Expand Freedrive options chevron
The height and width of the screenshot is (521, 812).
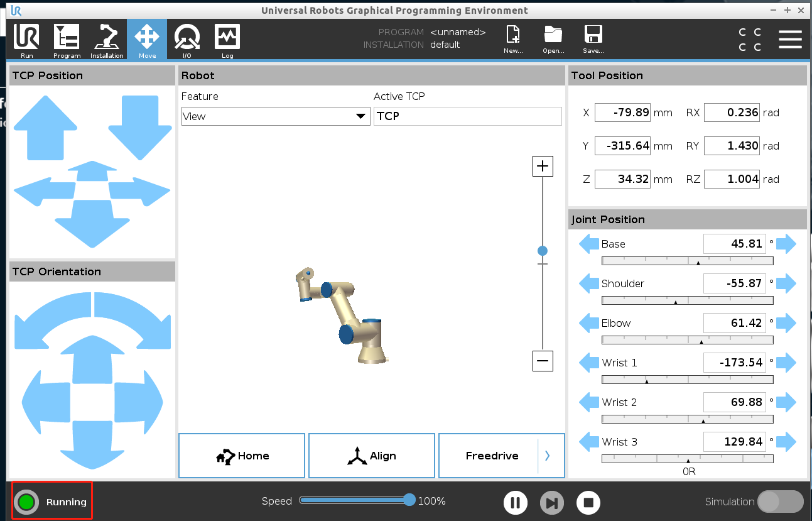click(x=548, y=456)
